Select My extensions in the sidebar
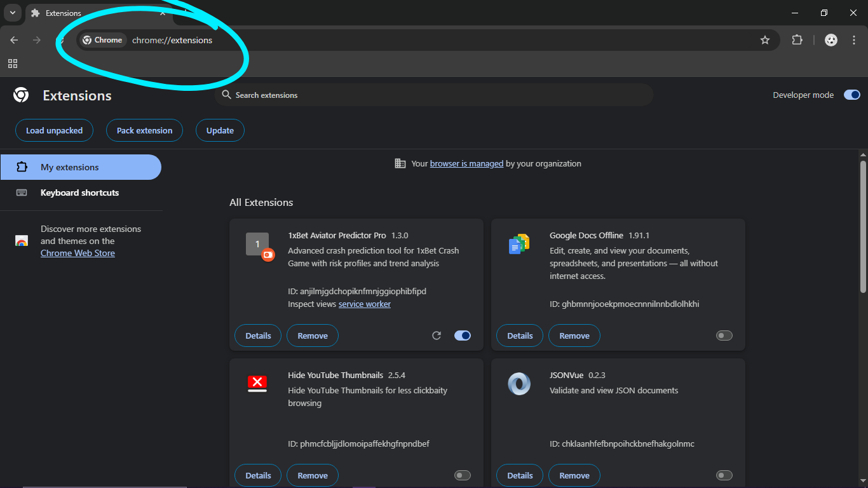Screen dimensions: 868x488 click(80, 167)
